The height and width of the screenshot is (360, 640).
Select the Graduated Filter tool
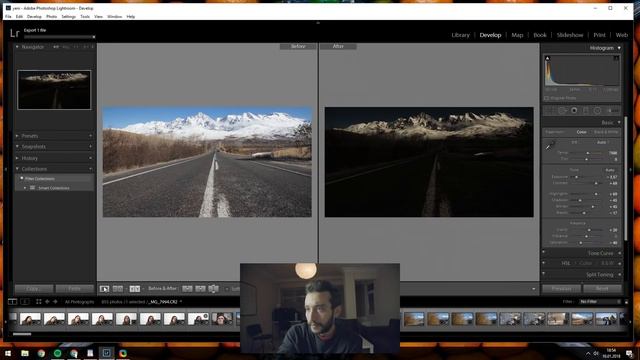coord(585,110)
